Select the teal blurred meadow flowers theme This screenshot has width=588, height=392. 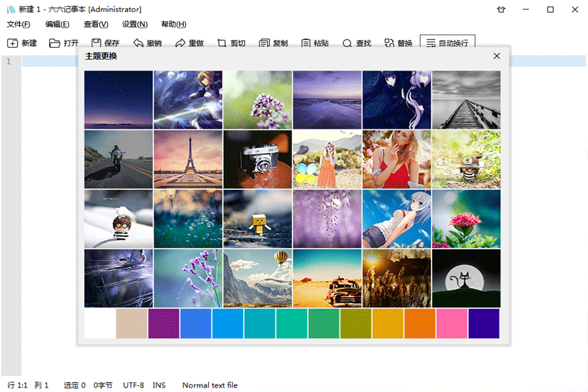click(188, 218)
